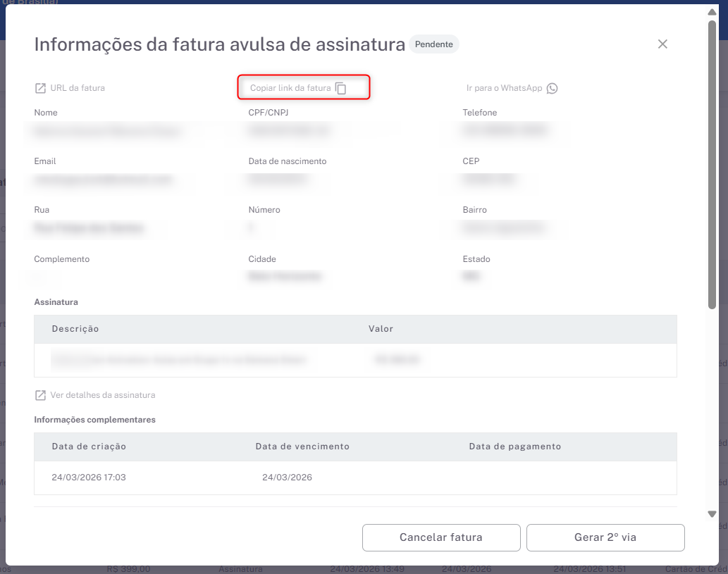Click the creation date 24/03/2026 17:03
The height and width of the screenshot is (574, 728).
[x=89, y=478]
